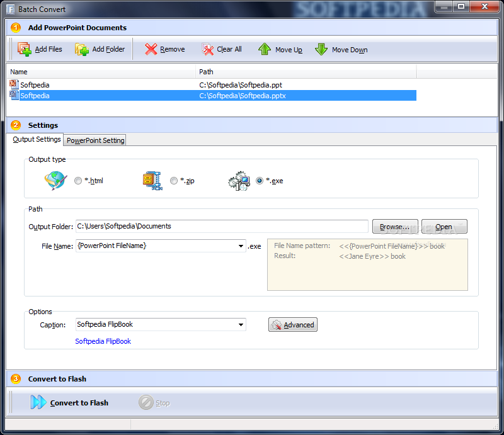Maximize the Batch Convert window

tap(461, 7)
